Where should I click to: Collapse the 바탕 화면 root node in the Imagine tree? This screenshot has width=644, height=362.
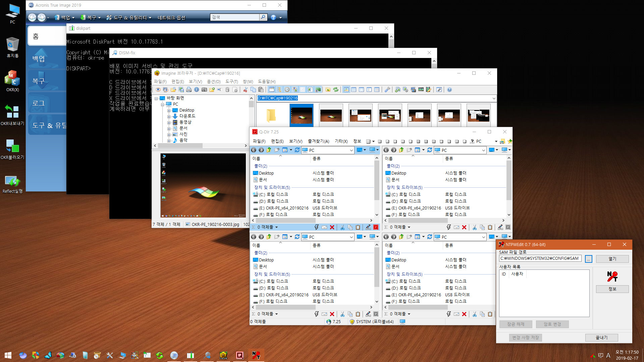coord(156,99)
